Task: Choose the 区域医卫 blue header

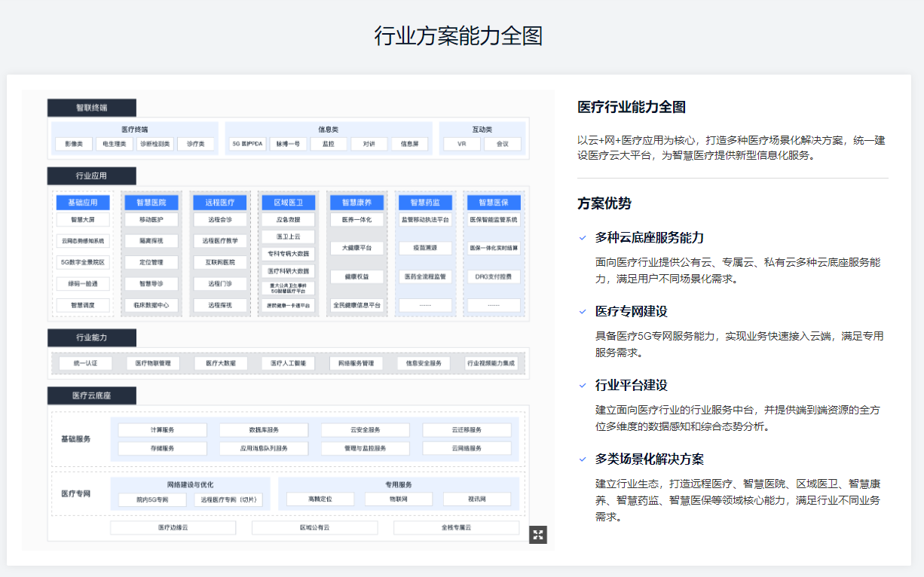Action: coord(288,203)
